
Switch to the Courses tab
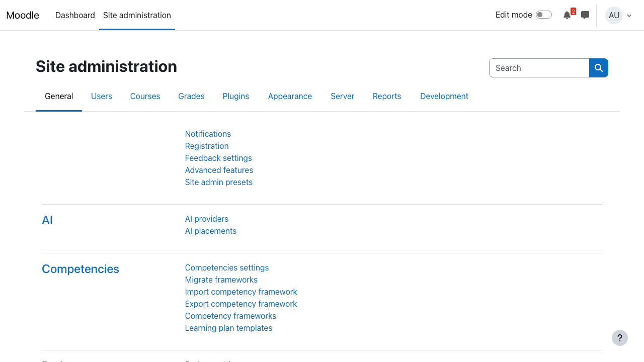(x=145, y=96)
